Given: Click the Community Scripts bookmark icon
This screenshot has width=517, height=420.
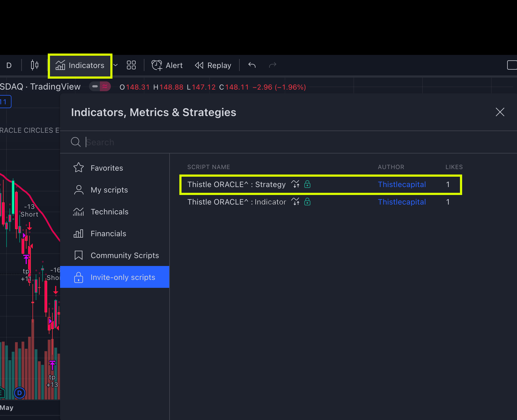Looking at the screenshot, I should (x=78, y=255).
